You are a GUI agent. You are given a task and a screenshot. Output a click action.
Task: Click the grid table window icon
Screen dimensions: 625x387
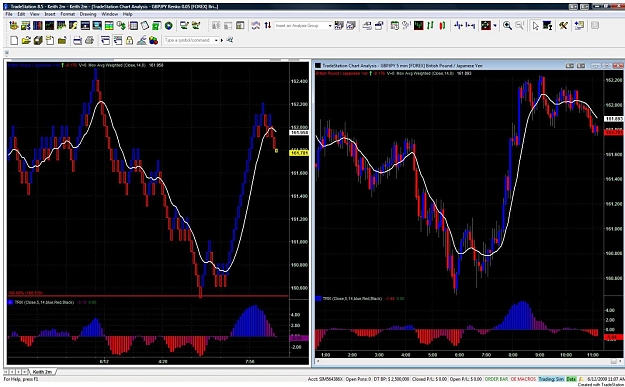(x=133, y=26)
